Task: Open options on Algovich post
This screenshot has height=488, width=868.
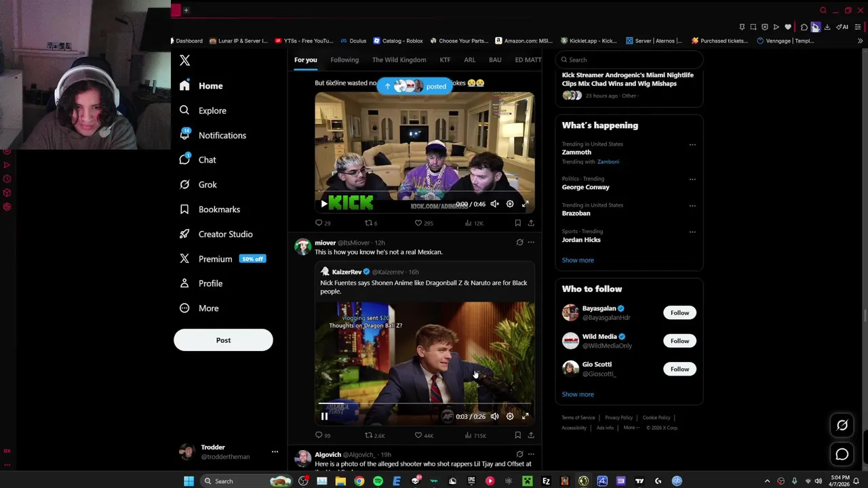Action: (x=531, y=454)
